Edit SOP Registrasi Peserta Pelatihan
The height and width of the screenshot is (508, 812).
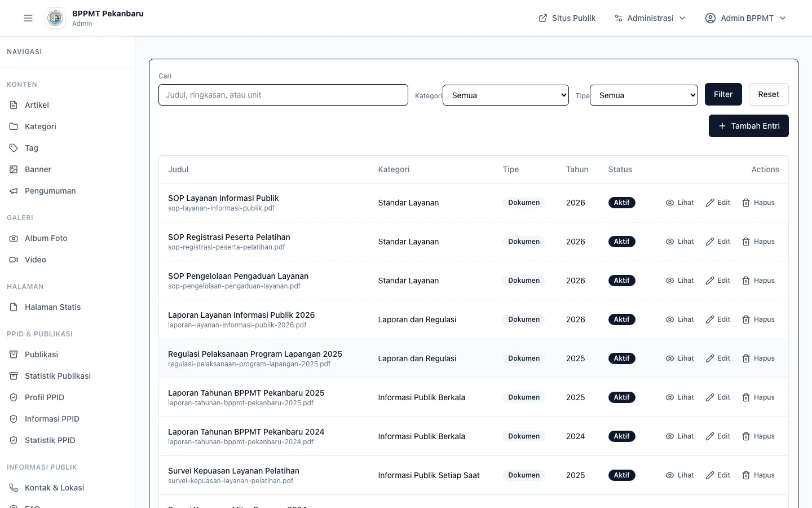pyautogui.click(x=718, y=242)
